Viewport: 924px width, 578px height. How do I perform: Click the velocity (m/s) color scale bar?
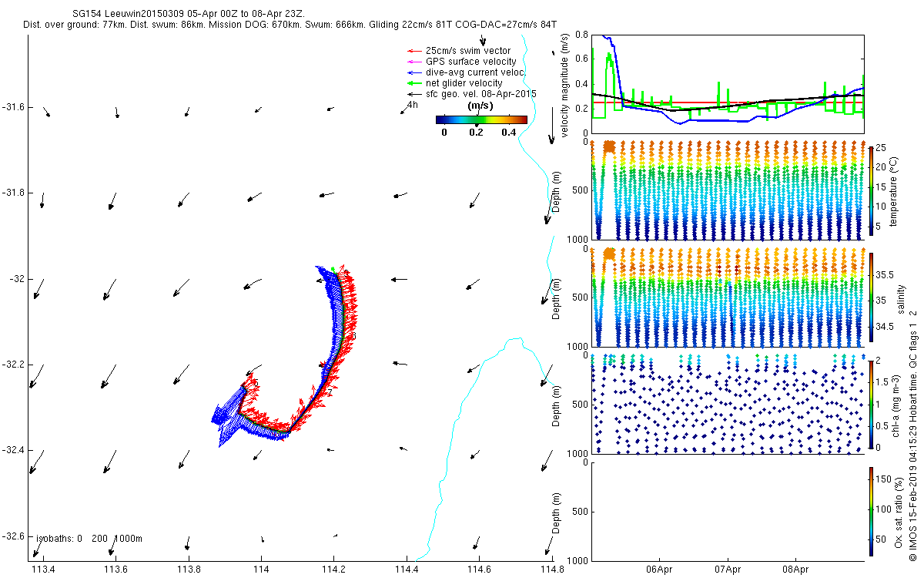pyautogui.click(x=481, y=119)
